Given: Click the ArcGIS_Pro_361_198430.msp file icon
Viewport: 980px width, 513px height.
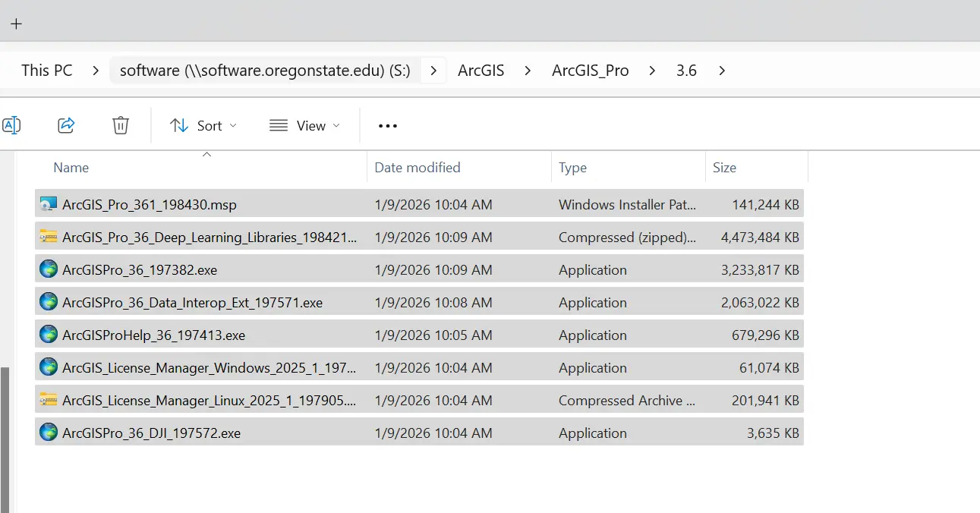Looking at the screenshot, I should coord(49,204).
